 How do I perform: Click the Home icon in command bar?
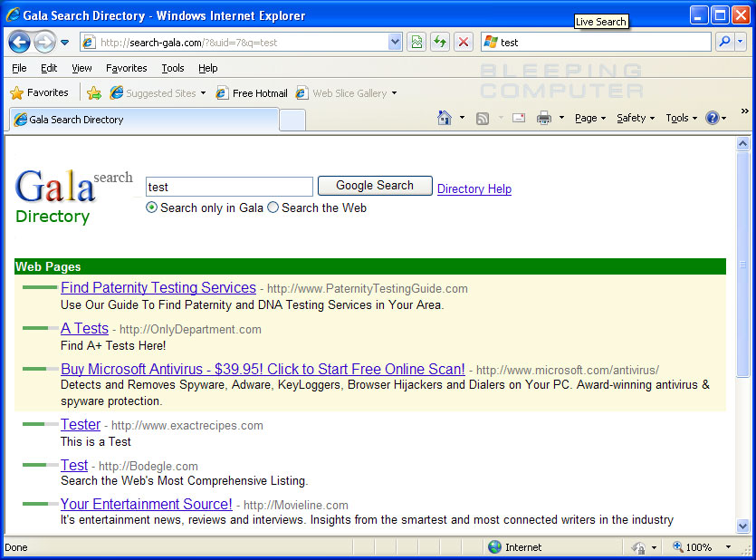(x=444, y=118)
